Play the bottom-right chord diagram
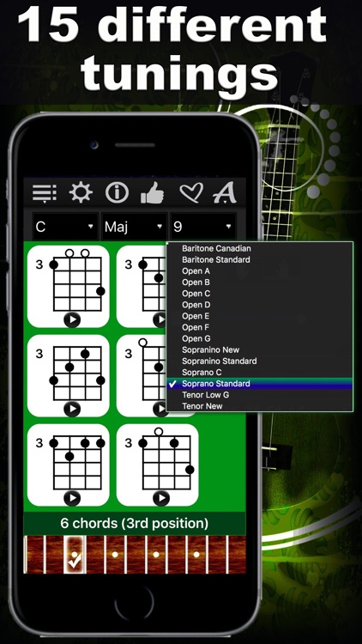 [x=161, y=498]
